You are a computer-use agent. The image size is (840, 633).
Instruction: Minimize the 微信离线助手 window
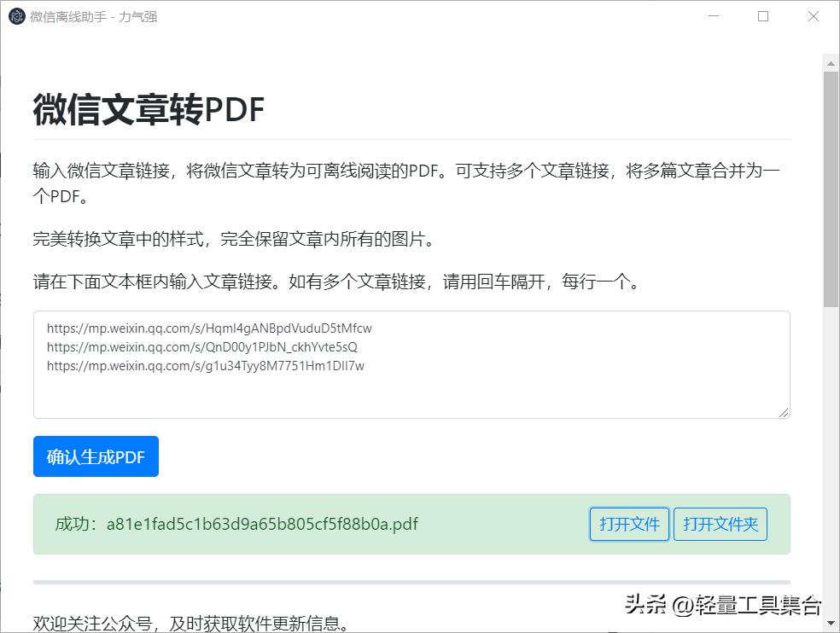point(713,15)
